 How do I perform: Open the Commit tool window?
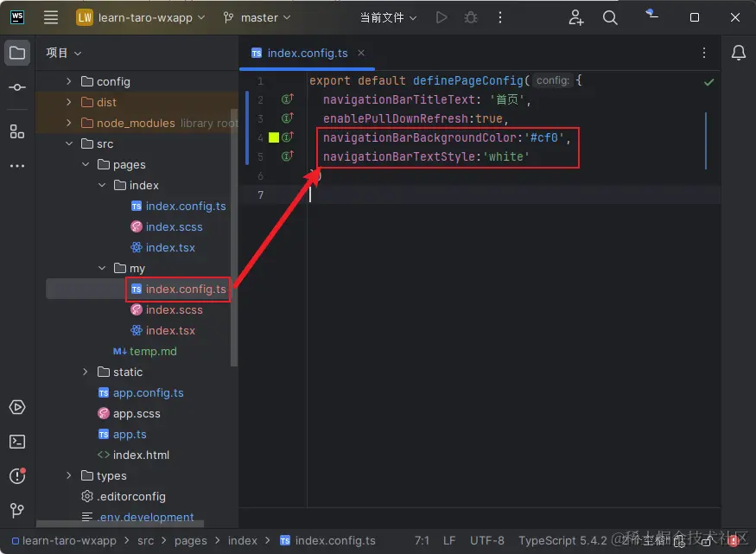point(17,87)
